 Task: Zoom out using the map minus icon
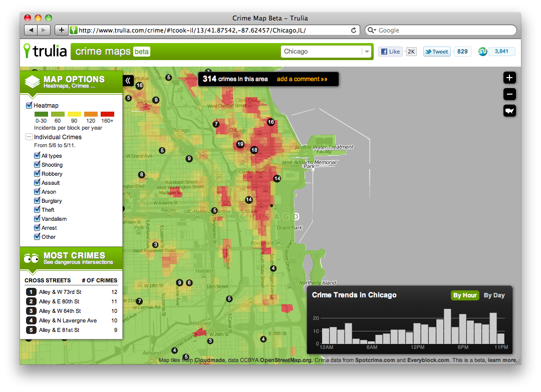509,94
